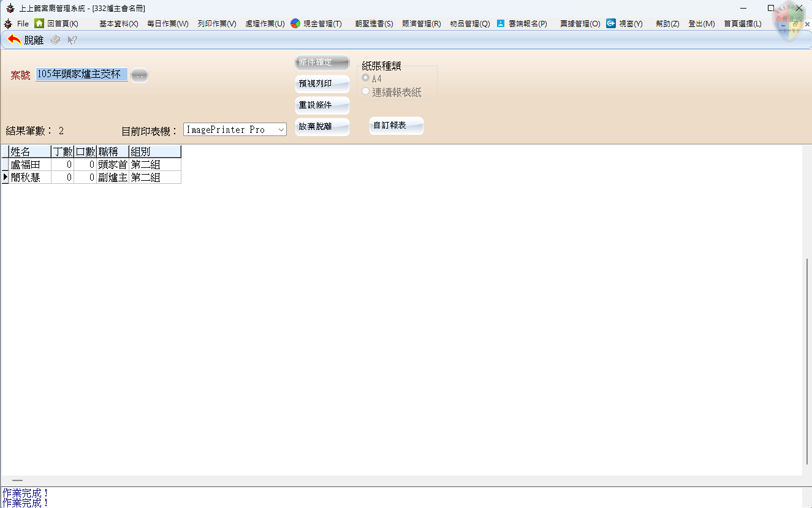Open the 列印作業 menu
Screen dimensions: 812x508
[216, 23]
